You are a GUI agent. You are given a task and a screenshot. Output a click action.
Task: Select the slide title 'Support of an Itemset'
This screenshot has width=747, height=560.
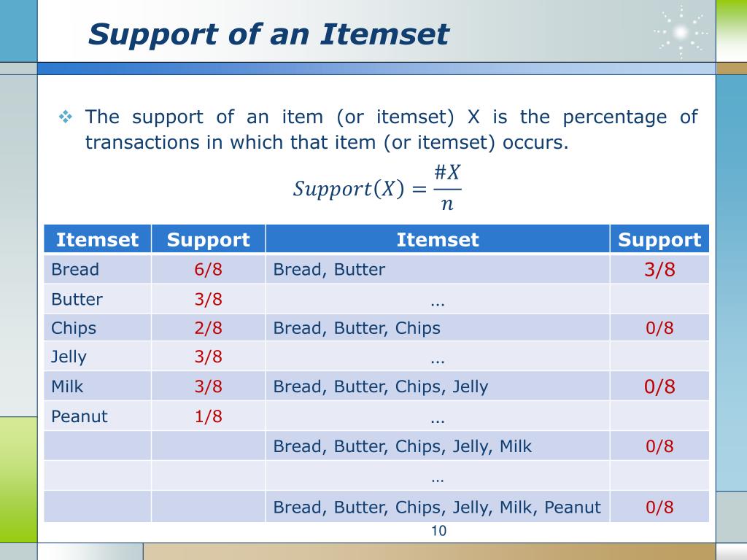(x=268, y=34)
